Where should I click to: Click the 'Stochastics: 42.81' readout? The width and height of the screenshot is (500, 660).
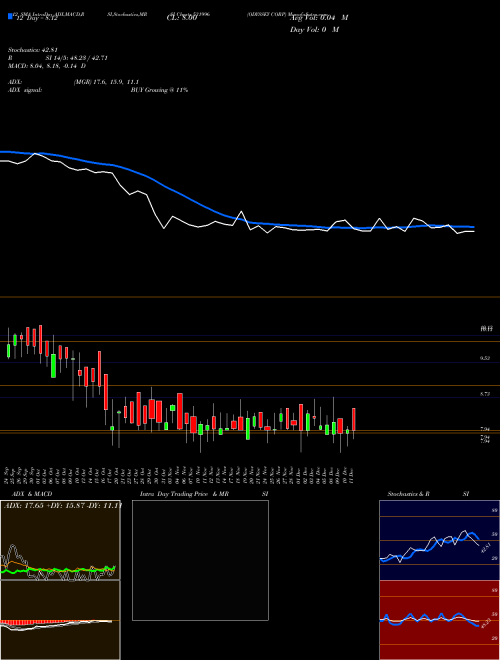(32, 51)
